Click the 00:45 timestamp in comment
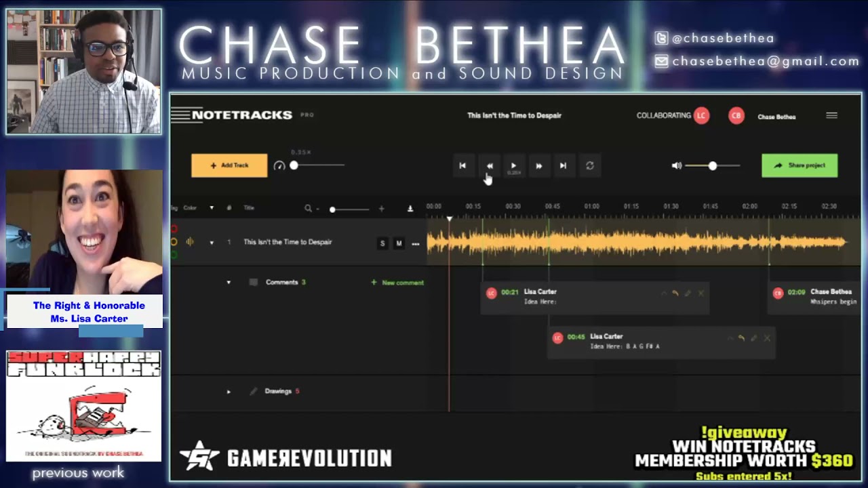This screenshot has width=868, height=488. pos(576,337)
